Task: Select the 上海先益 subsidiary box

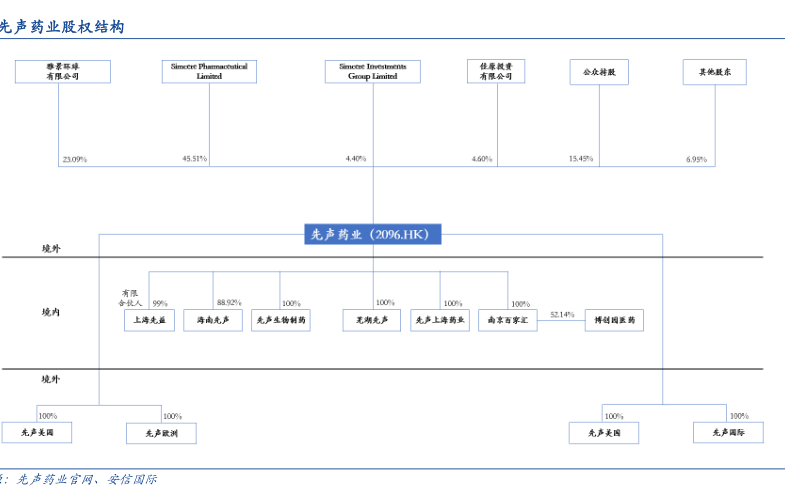Action: (149, 321)
